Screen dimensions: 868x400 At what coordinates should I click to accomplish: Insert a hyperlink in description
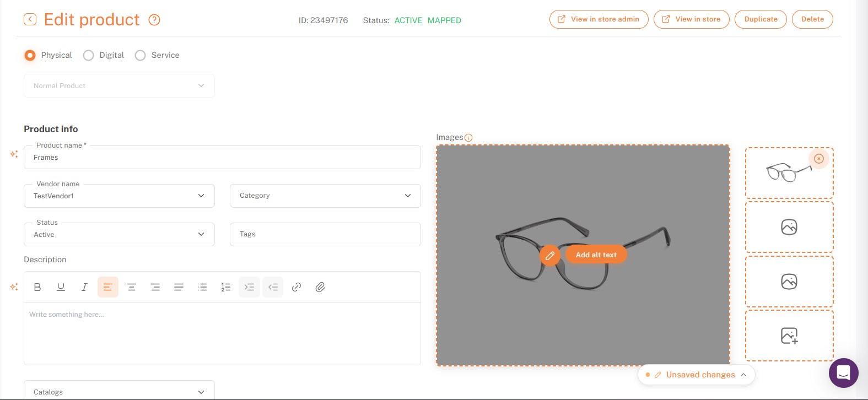point(296,287)
